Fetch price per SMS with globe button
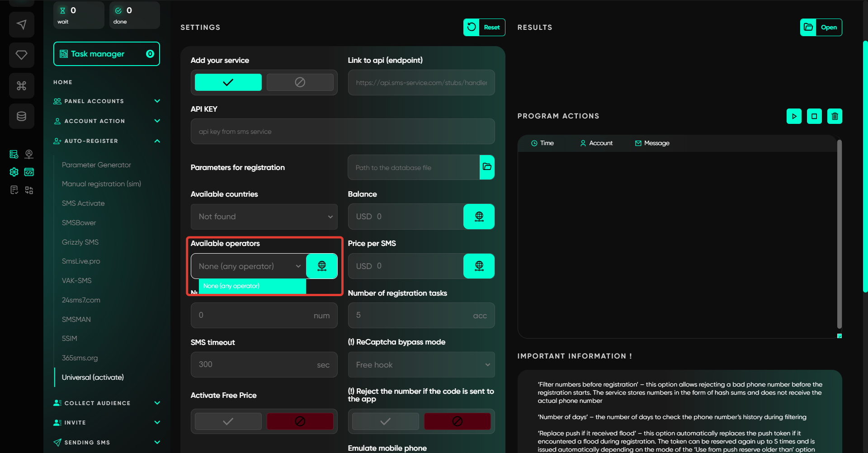 pyautogui.click(x=479, y=266)
